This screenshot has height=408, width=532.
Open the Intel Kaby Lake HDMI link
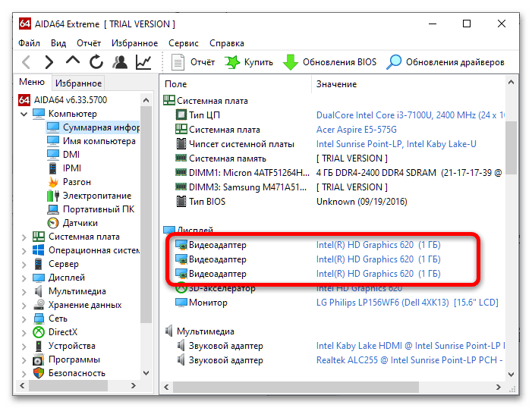[x=411, y=346]
